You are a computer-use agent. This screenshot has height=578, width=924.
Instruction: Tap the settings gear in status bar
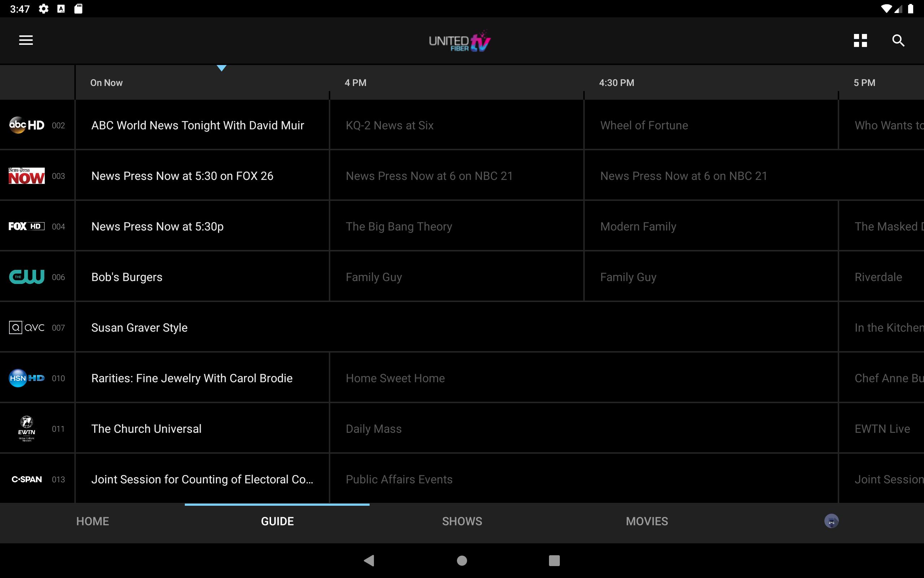(x=44, y=8)
